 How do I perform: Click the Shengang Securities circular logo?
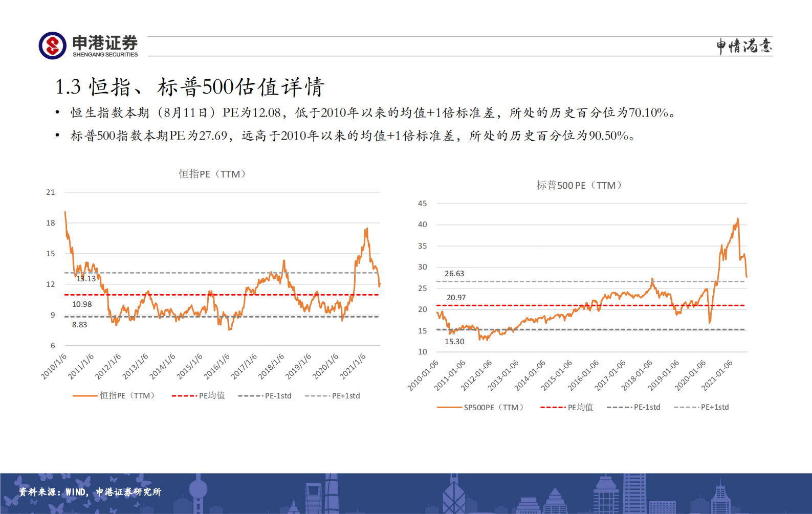tap(52, 46)
